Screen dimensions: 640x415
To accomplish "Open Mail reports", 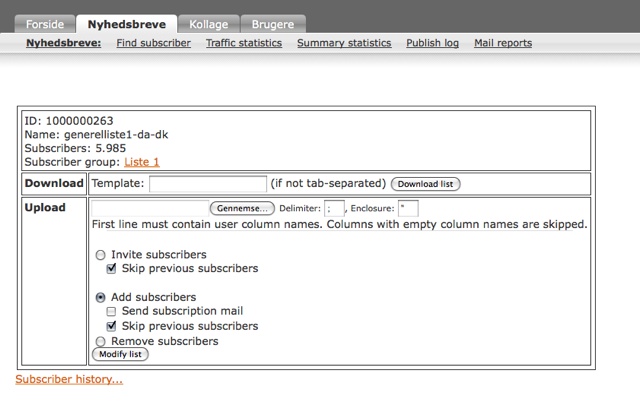I will click(502, 43).
